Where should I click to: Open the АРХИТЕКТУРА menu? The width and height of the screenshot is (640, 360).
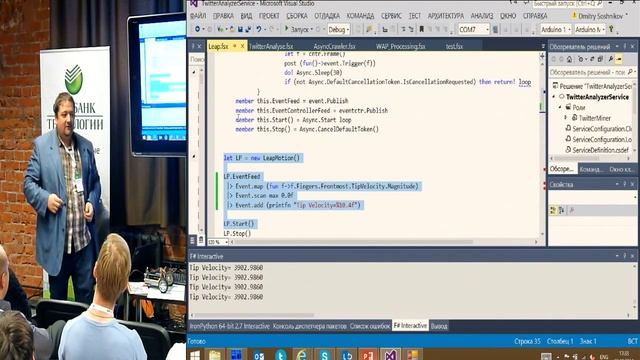coord(446,16)
